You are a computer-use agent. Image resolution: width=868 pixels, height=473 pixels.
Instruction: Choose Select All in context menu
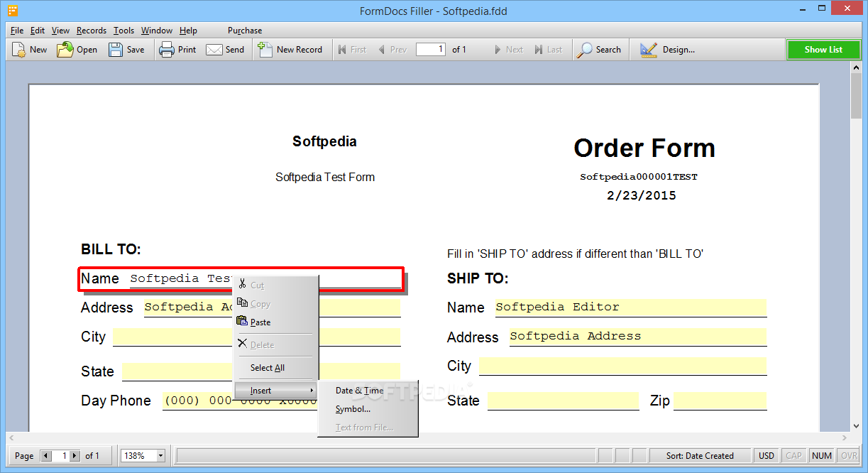pos(275,368)
